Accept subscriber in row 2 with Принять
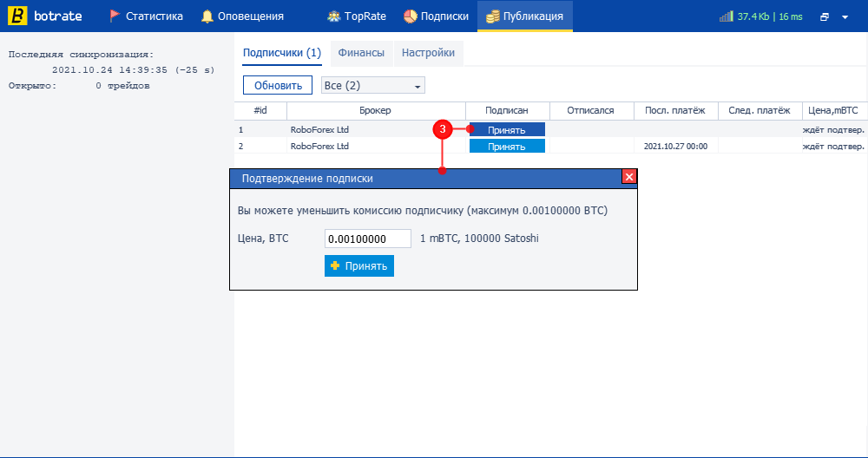The height and width of the screenshot is (458, 868). point(507,147)
